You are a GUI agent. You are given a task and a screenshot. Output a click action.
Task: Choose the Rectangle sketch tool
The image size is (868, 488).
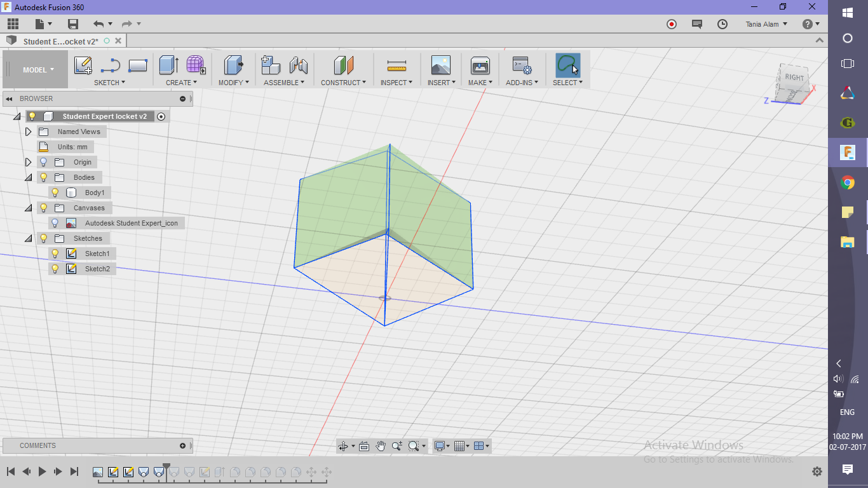coord(138,65)
